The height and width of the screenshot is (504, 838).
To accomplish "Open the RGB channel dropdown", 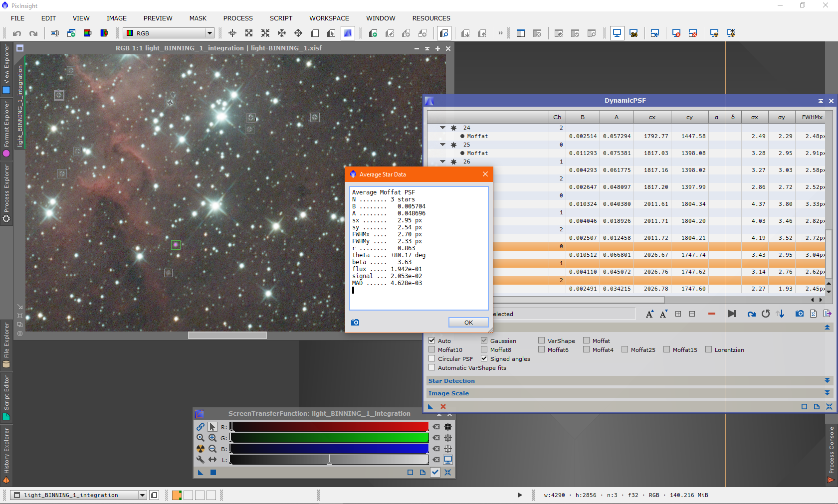I will tap(169, 33).
